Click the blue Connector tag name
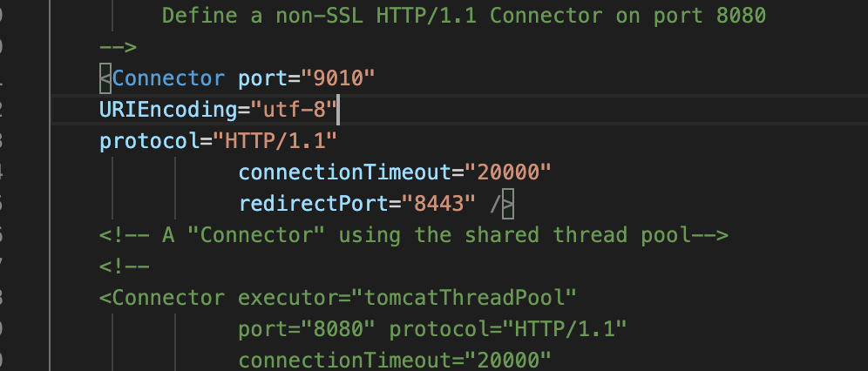868x371 pixels. tap(168, 78)
